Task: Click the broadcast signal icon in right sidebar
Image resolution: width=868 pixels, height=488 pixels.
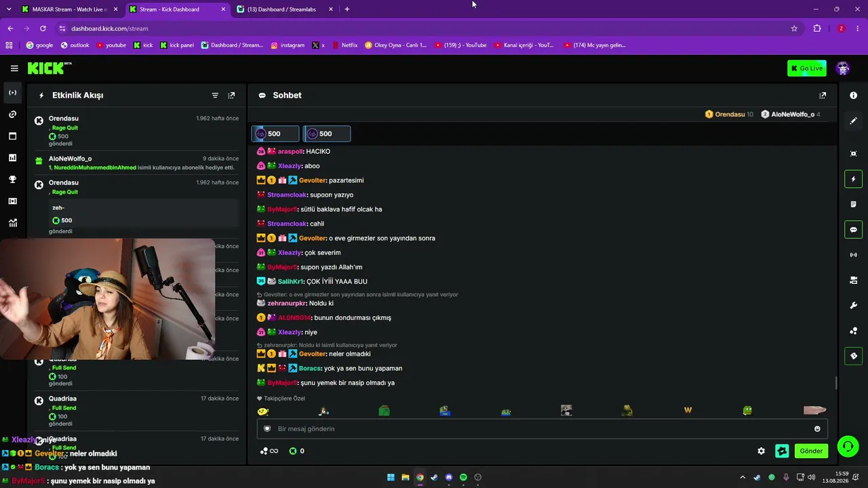Action: 853,255
